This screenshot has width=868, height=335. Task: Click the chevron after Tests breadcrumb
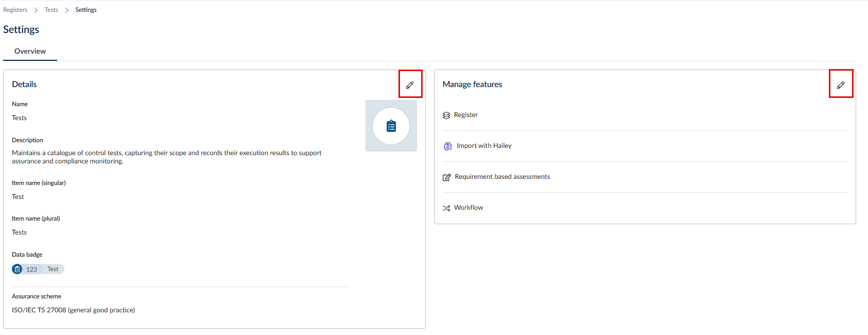coord(67,10)
